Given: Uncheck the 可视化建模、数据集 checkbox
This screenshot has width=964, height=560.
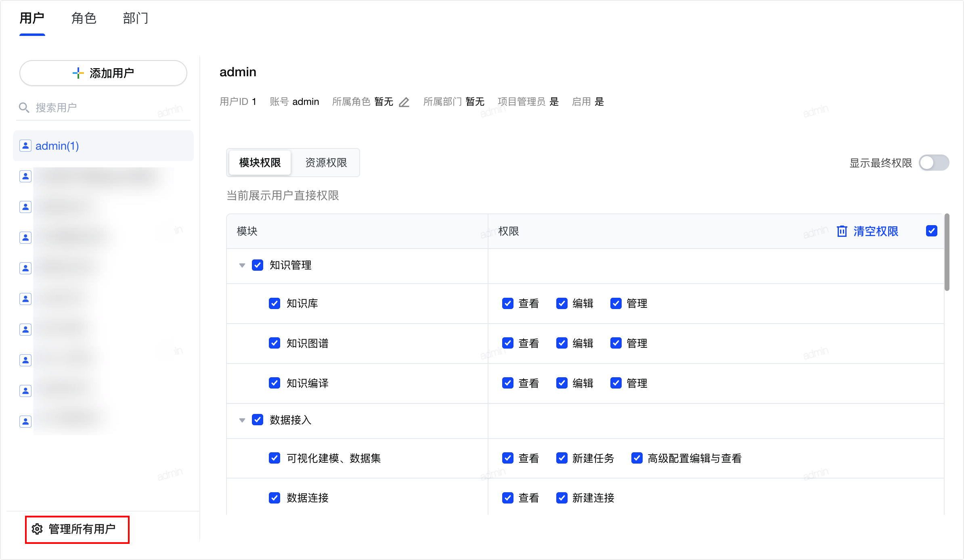Looking at the screenshot, I should 275,458.
